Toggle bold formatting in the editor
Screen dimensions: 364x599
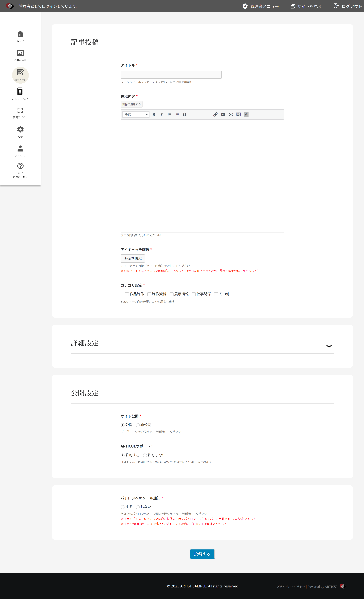tap(154, 114)
